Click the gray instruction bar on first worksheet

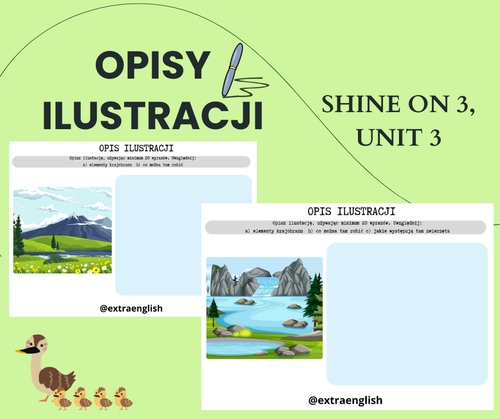[x=131, y=162]
